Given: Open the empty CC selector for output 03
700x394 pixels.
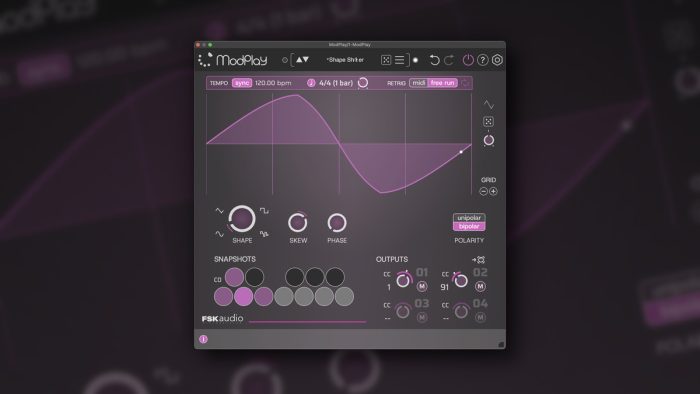Looking at the screenshot, I should coord(388,318).
